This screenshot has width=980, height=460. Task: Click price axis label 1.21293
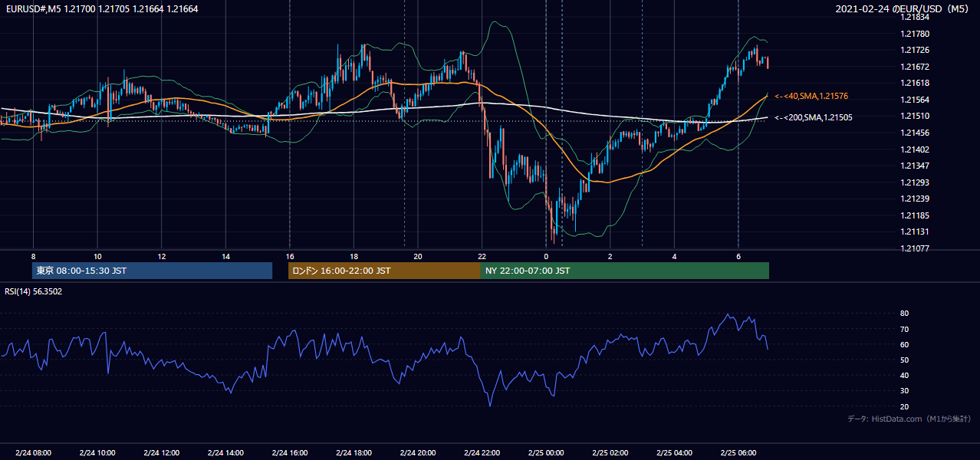tap(915, 182)
